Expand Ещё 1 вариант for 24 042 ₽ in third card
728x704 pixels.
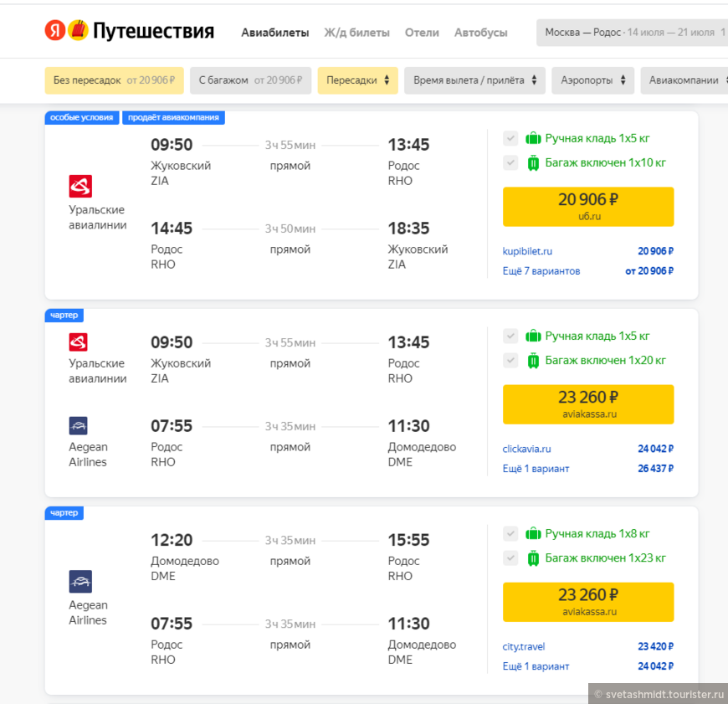pos(536,666)
